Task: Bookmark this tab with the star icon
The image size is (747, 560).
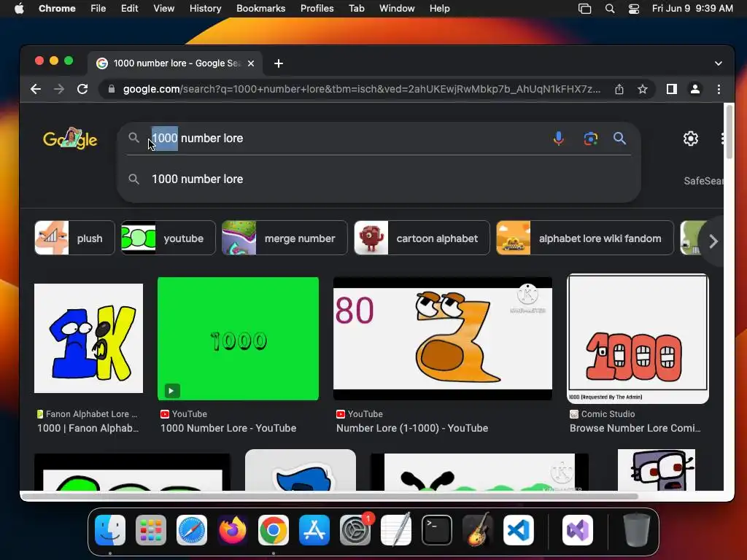Action: [643, 89]
